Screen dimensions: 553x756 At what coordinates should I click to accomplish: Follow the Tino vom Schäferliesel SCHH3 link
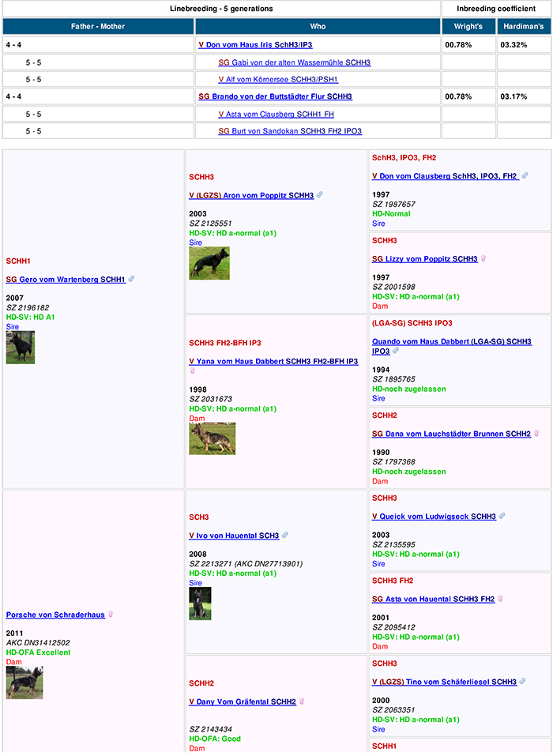(x=445, y=682)
